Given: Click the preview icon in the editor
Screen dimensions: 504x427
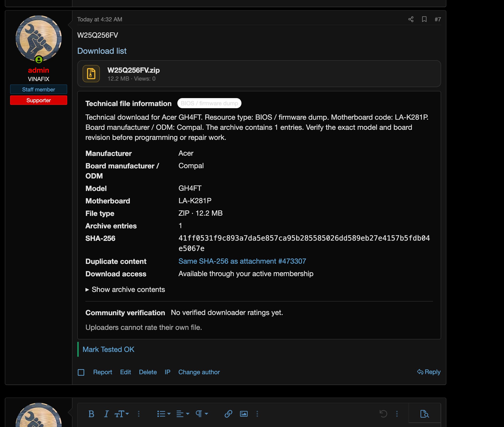Looking at the screenshot, I should click(425, 414).
